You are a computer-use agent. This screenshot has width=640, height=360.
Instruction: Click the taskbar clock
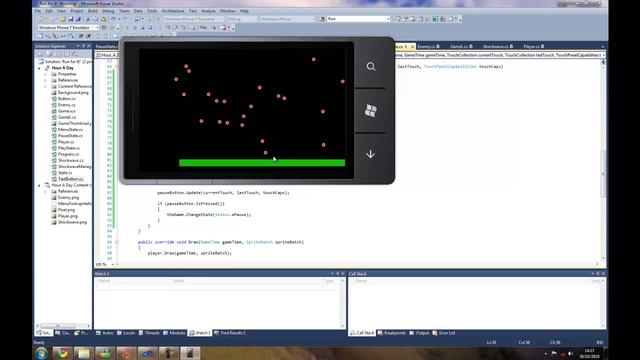point(589,353)
